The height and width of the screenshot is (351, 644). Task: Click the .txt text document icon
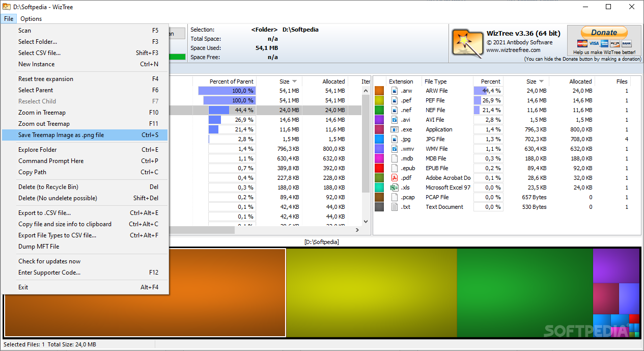pos(395,207)
